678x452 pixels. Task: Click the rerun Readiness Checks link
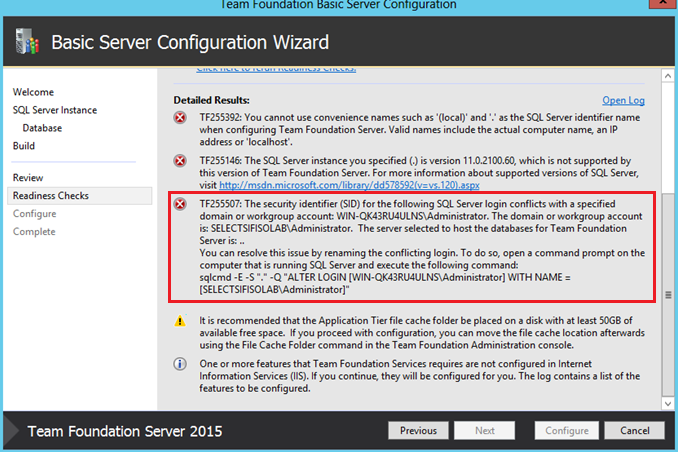pyautogui.click(x=276, y=69)
